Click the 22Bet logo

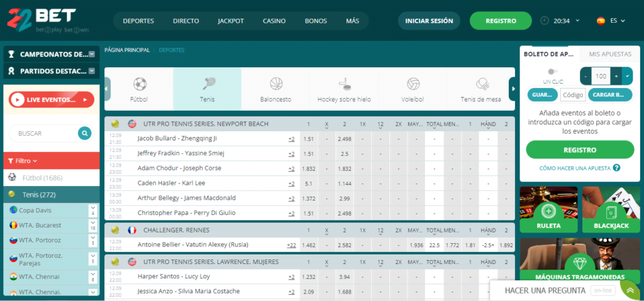point(42,20)
